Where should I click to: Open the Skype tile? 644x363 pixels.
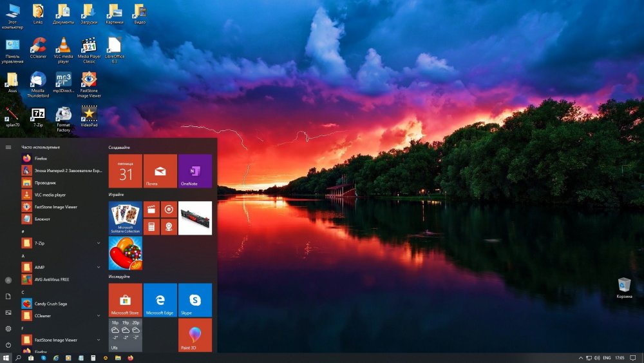pyautogui.click(x=195, y=300)
